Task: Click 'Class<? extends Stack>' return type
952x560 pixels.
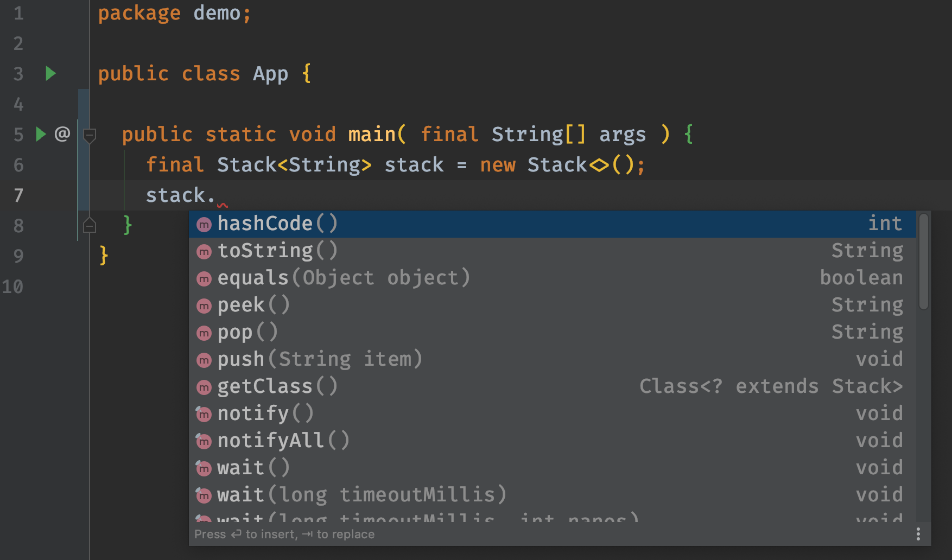Action: tap(771, 386)
